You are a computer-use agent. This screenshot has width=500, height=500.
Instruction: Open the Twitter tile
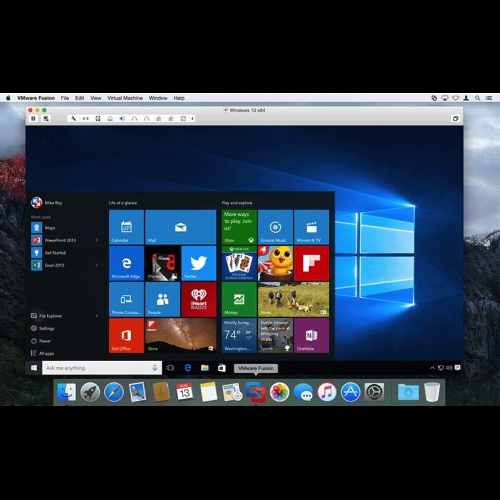tap(199, 263)
